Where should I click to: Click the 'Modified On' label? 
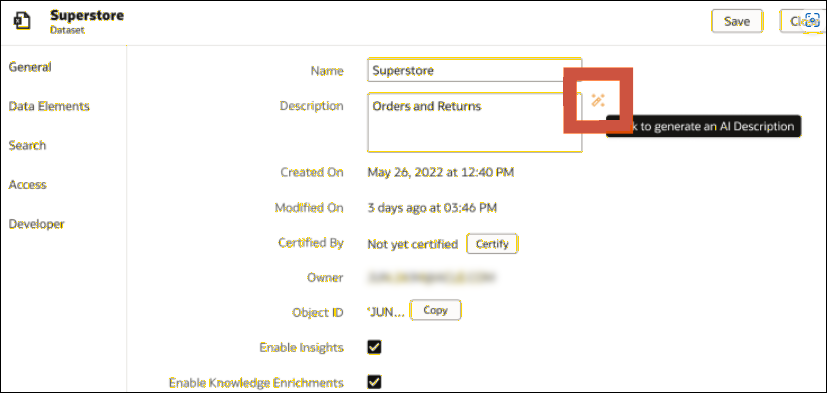click(x=309, y=208)
